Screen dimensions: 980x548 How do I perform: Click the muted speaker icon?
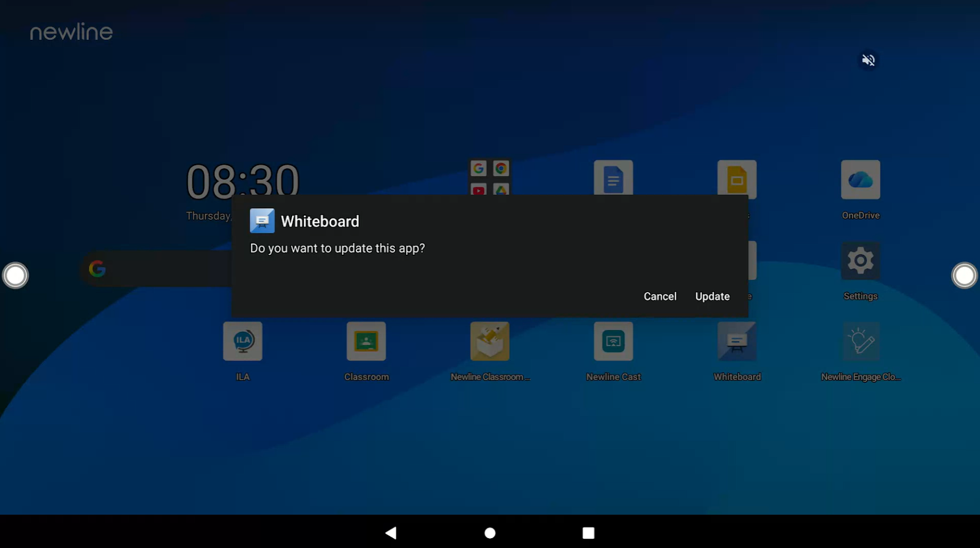868,60
